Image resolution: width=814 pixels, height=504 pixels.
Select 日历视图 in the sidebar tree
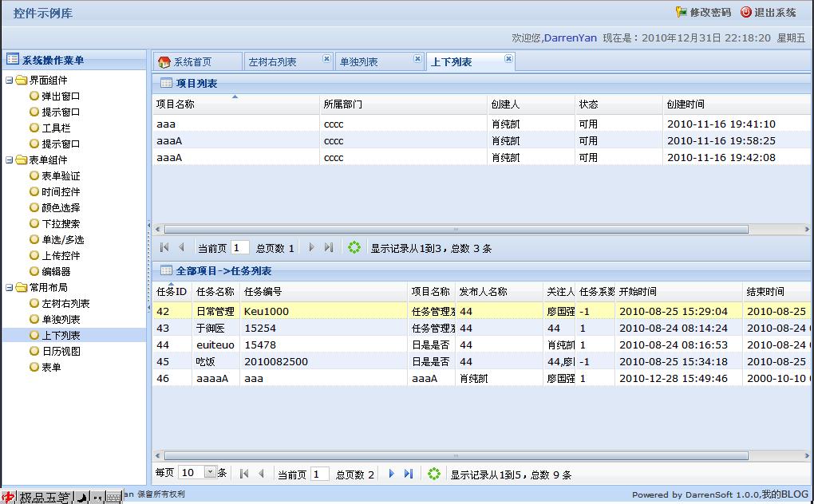click(61, 352)
